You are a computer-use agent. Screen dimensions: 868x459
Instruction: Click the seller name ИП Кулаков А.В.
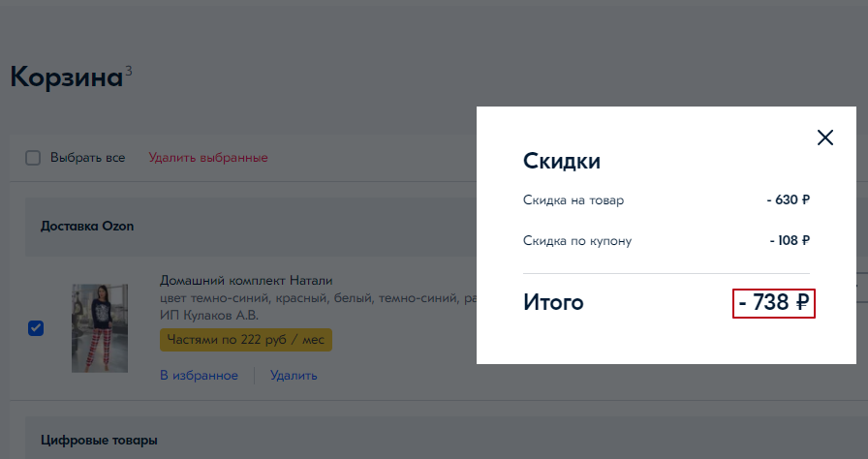(209, 316)
